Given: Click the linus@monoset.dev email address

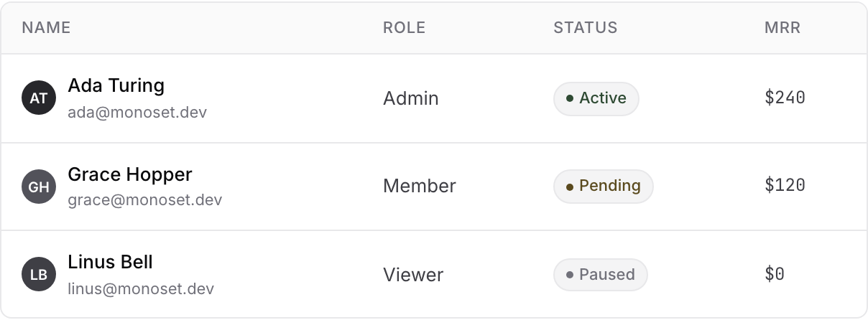Looking at the screenshot, I should [141, 289].
